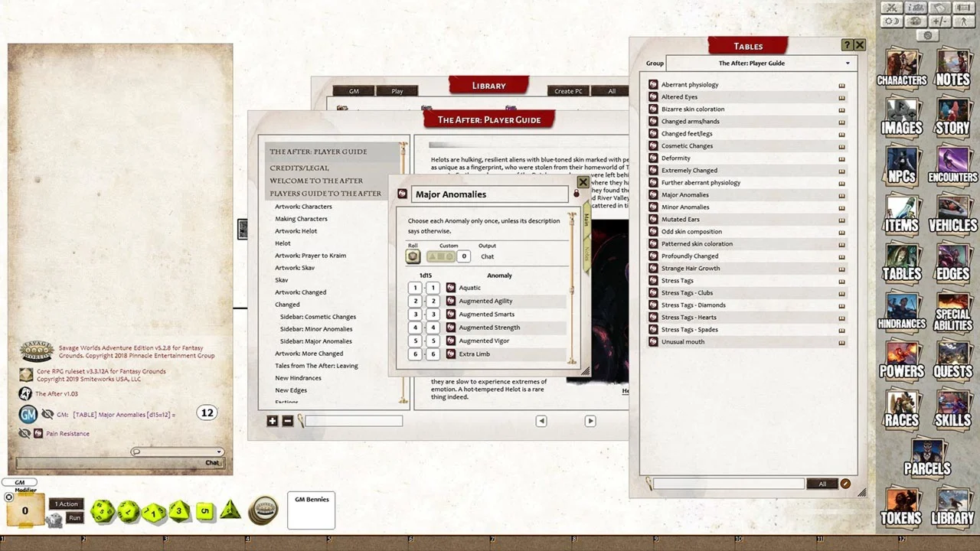Screen dimensions: 980x551
Task: Open the Quests sidebar panel
Action: click(952, 360)
